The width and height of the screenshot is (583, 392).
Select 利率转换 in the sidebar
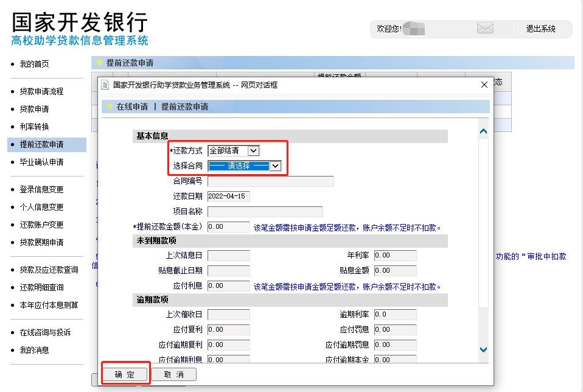[x=34, y=127]
